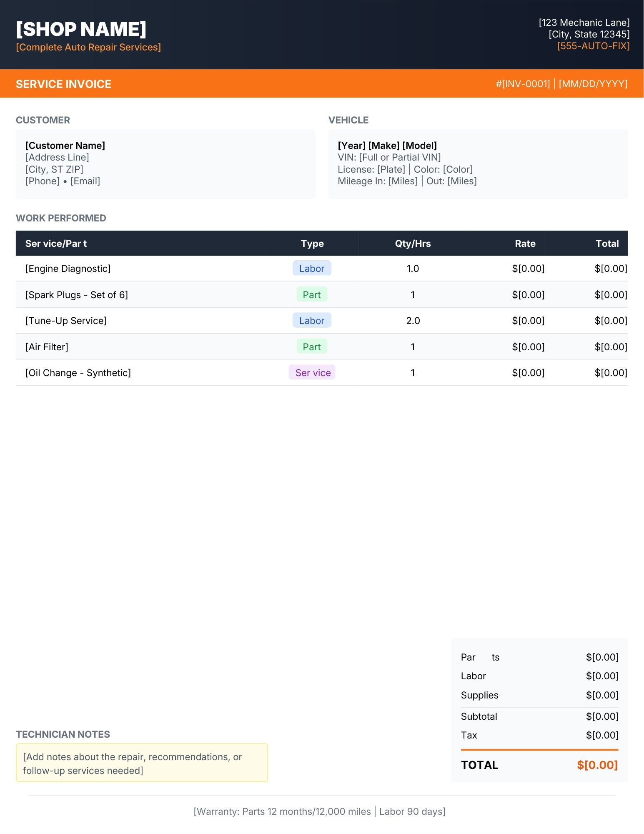Select the #[INV-0001] | [MM/DD/YYYY] text

click(561, 84)
